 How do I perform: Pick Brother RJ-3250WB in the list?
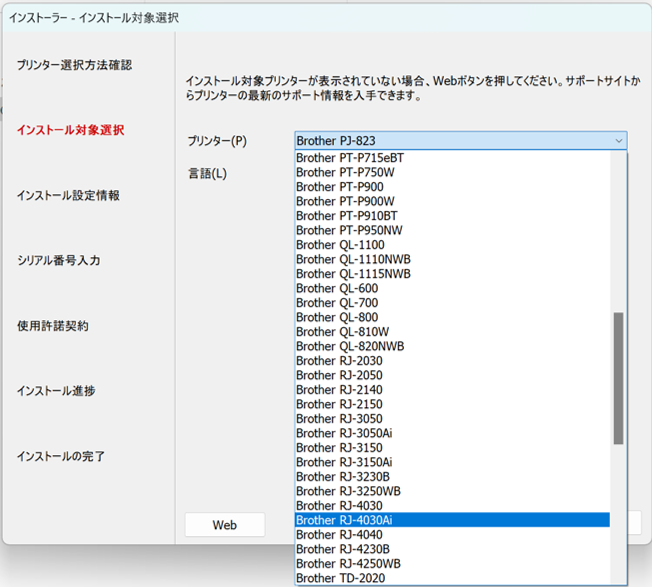click(x=452, y=491)
